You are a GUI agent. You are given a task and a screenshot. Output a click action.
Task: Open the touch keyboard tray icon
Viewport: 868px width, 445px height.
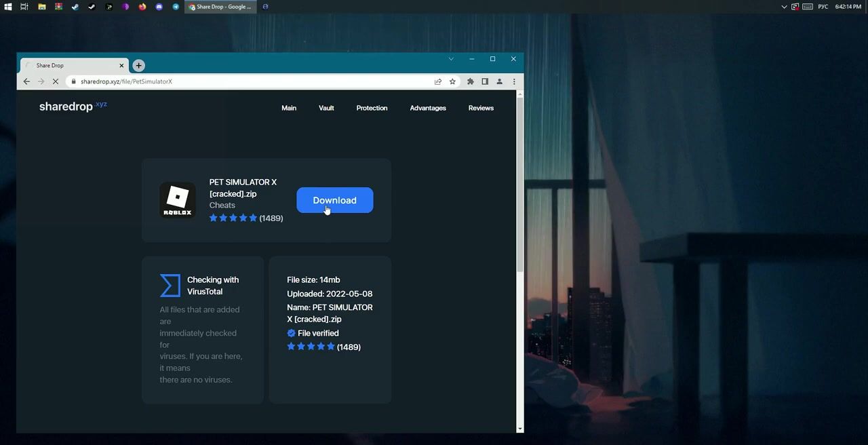tap(808, 7)
